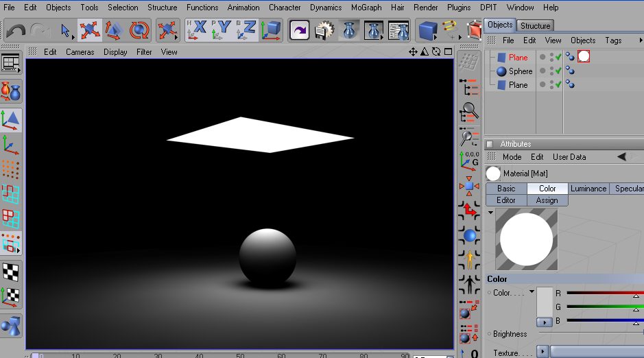Image resolution: width=644 pixels, height=358 pixels.
Task: Click the gray color swatch
Action: pos(545,302)
